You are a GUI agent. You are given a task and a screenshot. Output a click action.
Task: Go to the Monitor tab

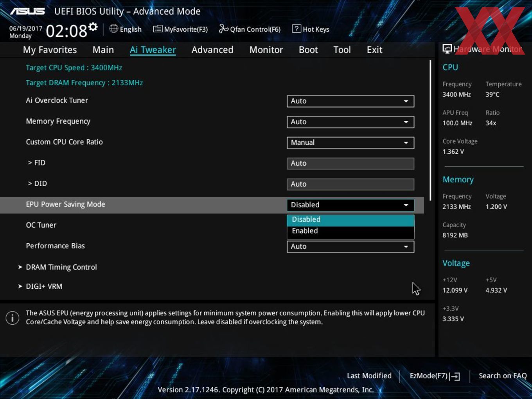266,50
